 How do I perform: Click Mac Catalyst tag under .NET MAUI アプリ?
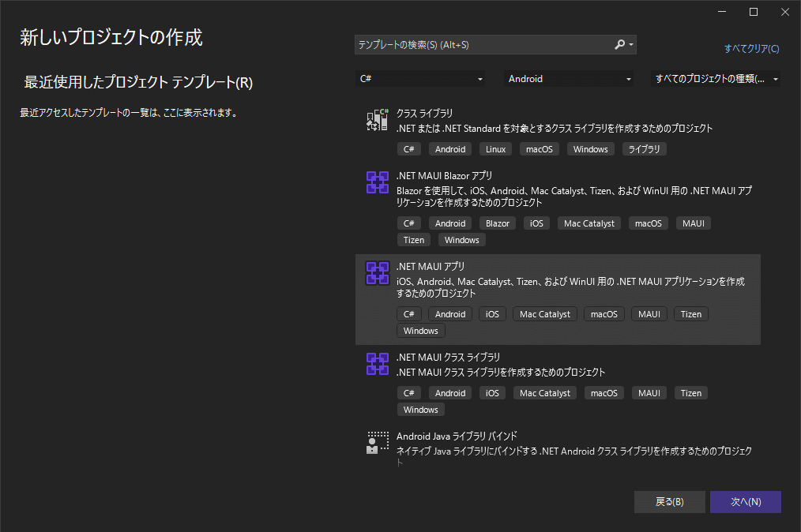(x=545, y=314)
